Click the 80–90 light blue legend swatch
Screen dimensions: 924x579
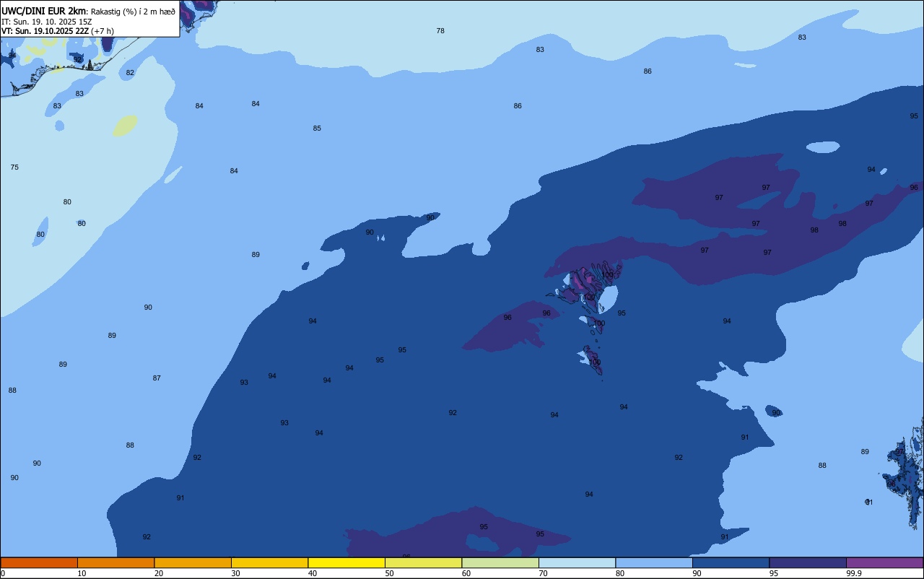(654, 562)
